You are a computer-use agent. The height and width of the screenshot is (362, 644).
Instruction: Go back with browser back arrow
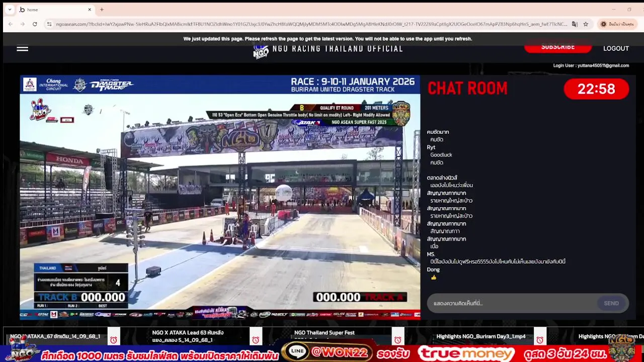click(x=10, y=24)
